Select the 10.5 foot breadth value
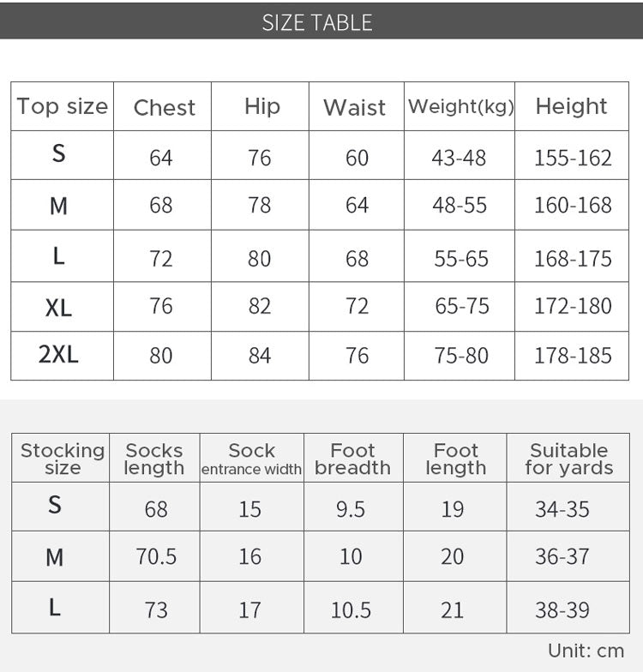The image size is (643, 672). [351, 609]
